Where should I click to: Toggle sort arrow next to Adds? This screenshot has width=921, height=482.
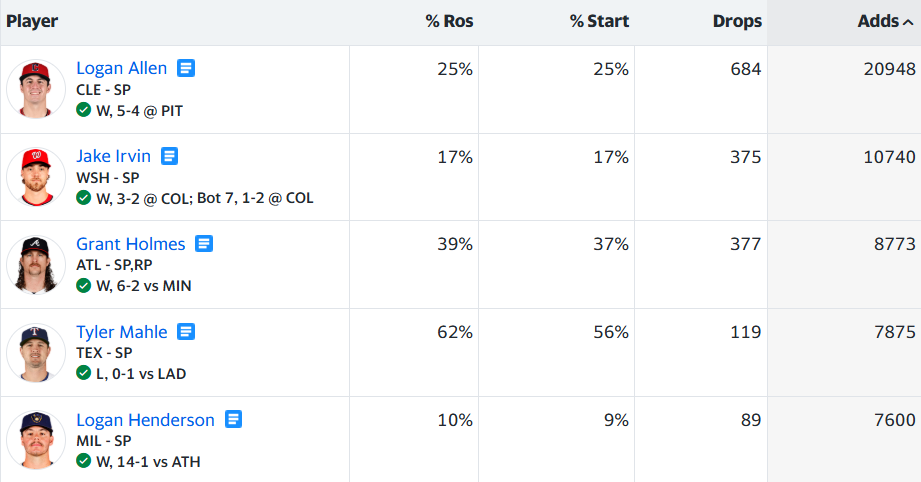tap(908, 22)
